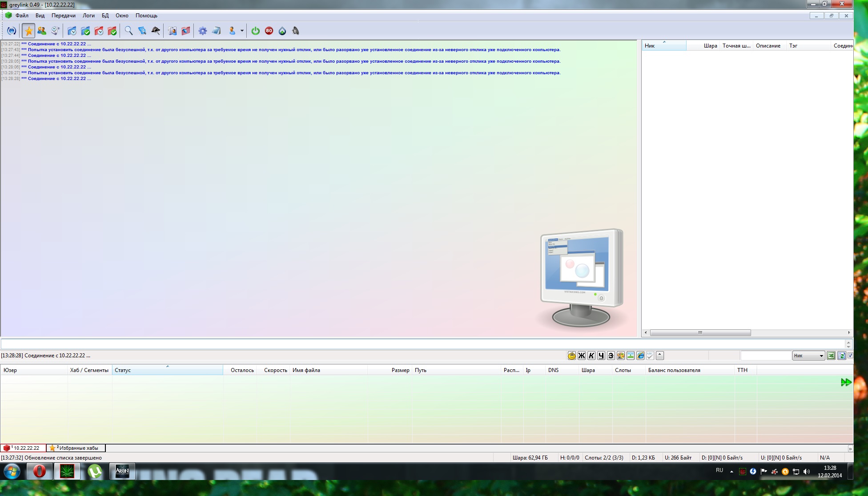868x496 pixels.
Task: Click the green power button icon
Action: tap(255, 31)
